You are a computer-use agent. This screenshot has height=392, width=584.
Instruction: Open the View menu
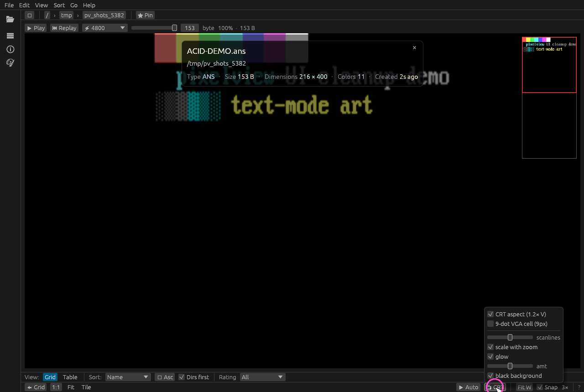tap(42, 5)
